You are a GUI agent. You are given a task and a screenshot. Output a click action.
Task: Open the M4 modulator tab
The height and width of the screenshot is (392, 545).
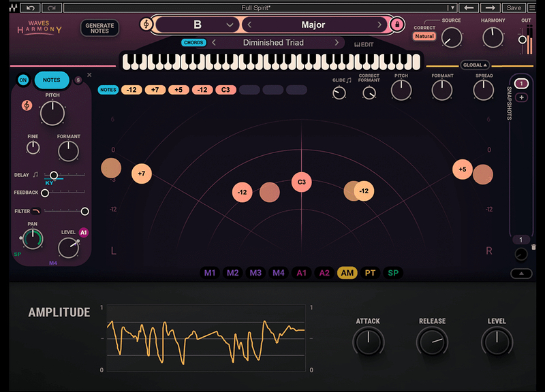[x=279, y=273]
